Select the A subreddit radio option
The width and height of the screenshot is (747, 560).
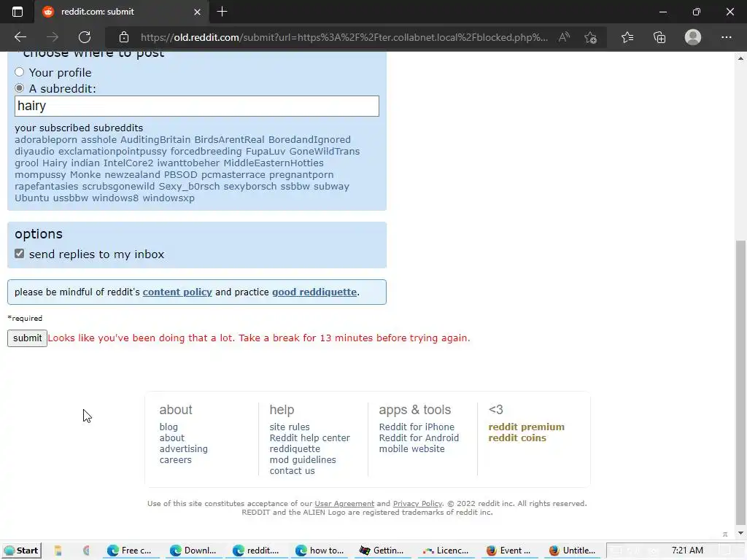19,88
